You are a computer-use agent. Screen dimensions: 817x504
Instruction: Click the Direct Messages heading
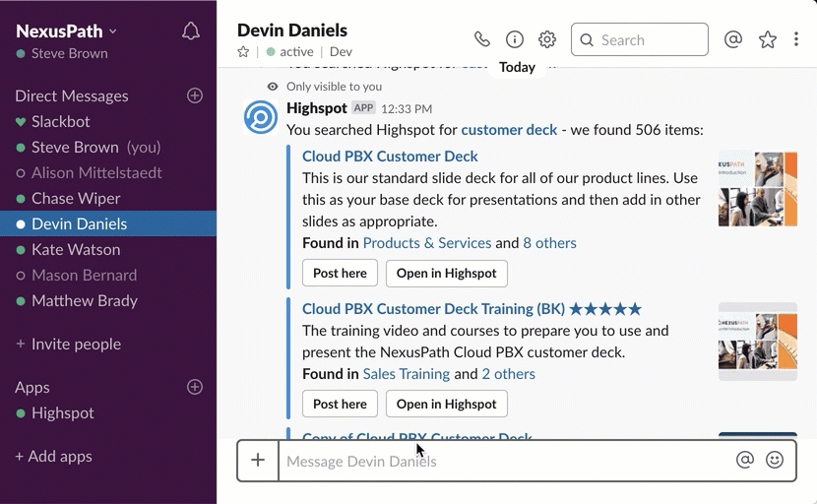pyautogui.click(x=72, y=95)
